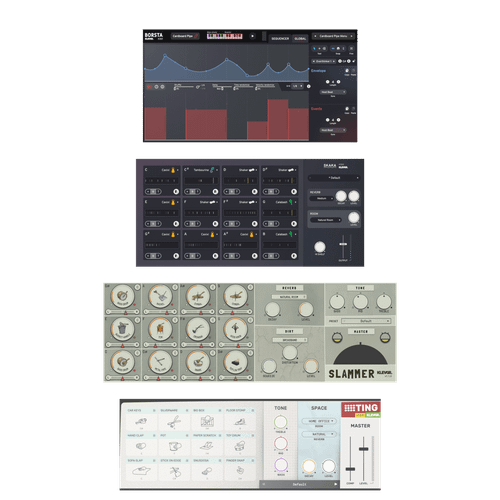Click the Skaka Room Level knob
Image resolution: width=500 pixels, height=500 pixels.
coord(354,218)
